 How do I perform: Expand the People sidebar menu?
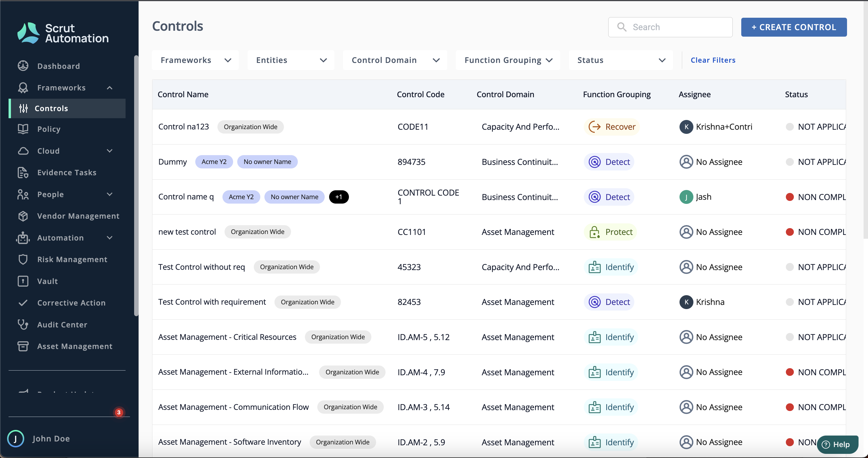[x=110, y=194]
